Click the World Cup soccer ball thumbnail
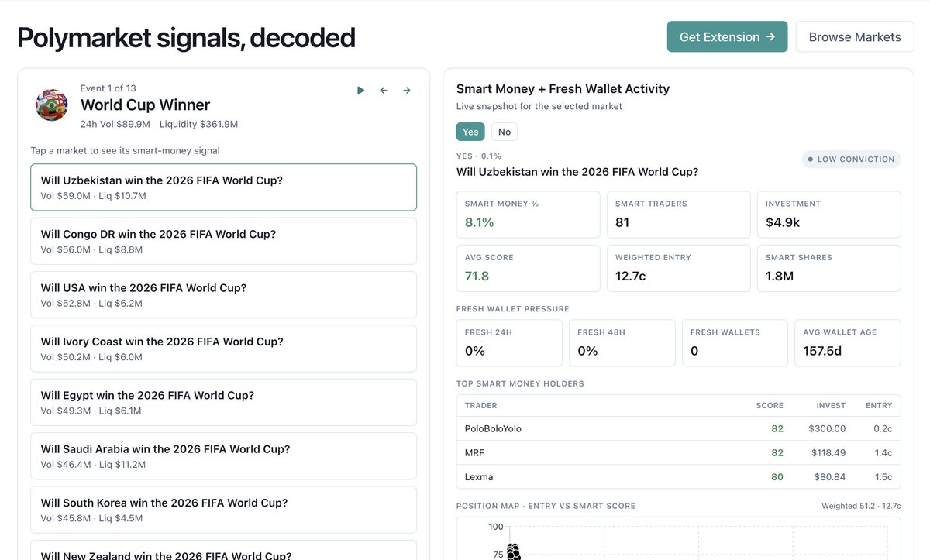Viewport: 930px width, 560px height. [52, 105]
